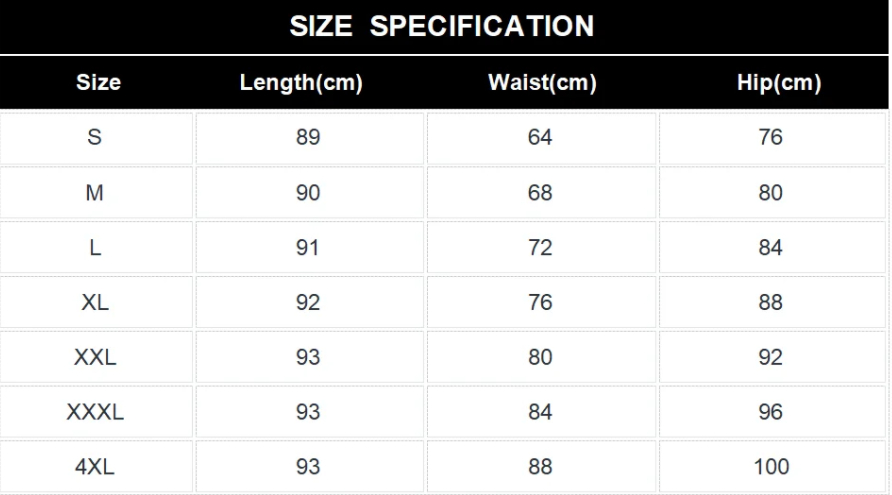Click the Size column header
This screenshot has width=892, height=495.
98,83
